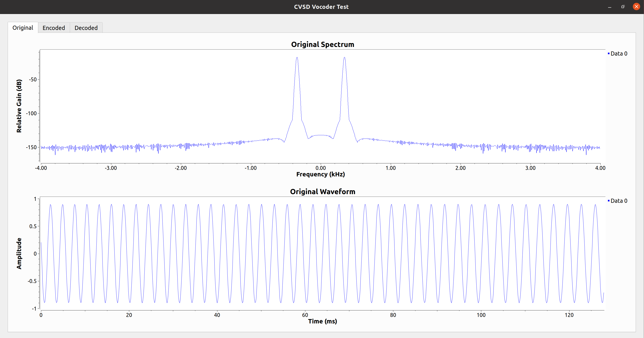The image size is (644, 338).
Task: Toggle Data 0 legend in Original Spectrum
Action: [x=619, y=53]
